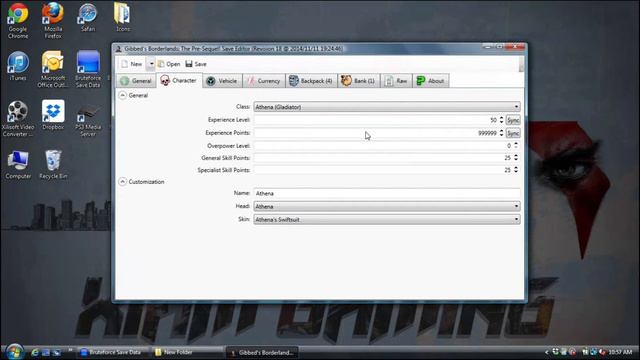Image resolution: width=640 pixels, height=360 pixels.
Task: Click Open in the editor toolbar
Action: tap(169, 64)
